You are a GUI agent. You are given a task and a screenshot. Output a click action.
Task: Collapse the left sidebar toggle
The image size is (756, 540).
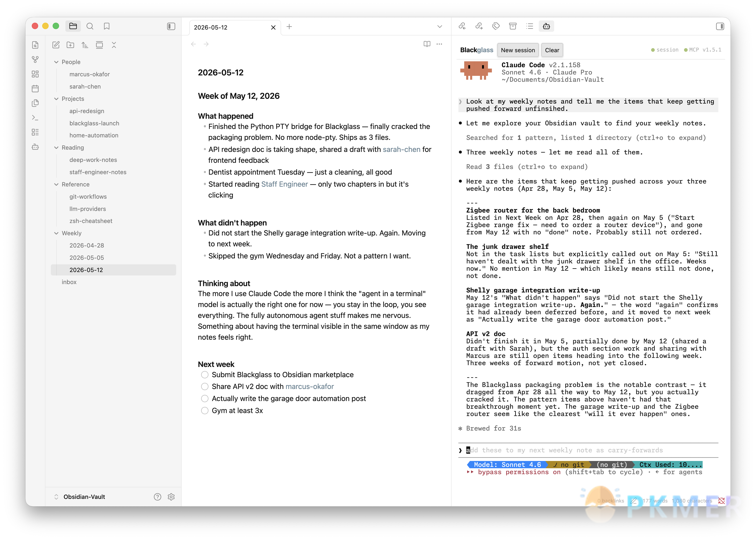[x=171, y=26]
